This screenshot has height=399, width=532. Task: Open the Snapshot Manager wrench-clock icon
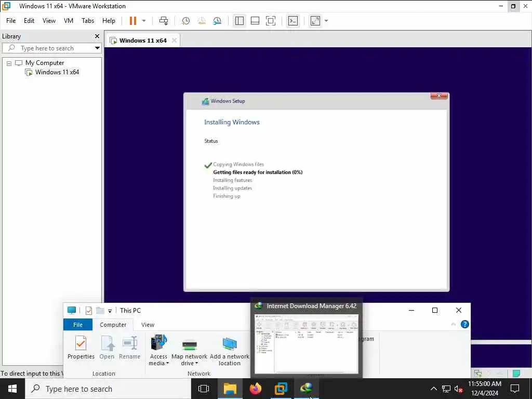[x=217, y=21]
